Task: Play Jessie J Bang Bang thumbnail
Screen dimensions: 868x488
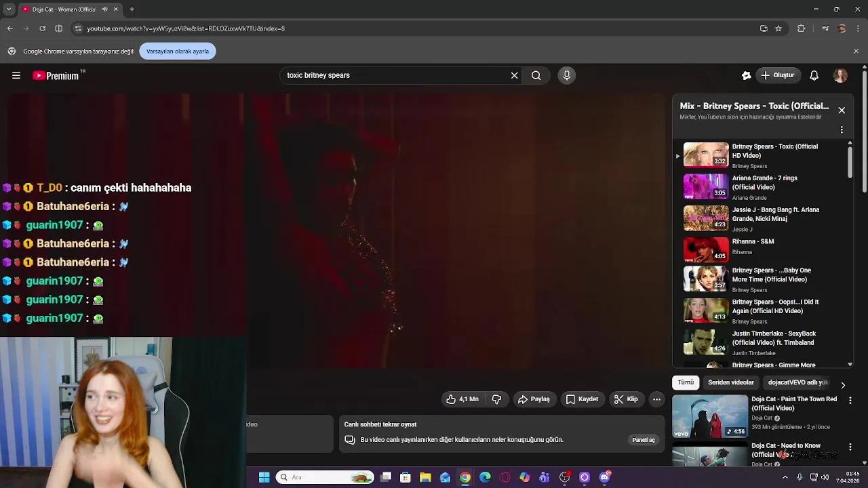Action: click(x=706, y=218)
